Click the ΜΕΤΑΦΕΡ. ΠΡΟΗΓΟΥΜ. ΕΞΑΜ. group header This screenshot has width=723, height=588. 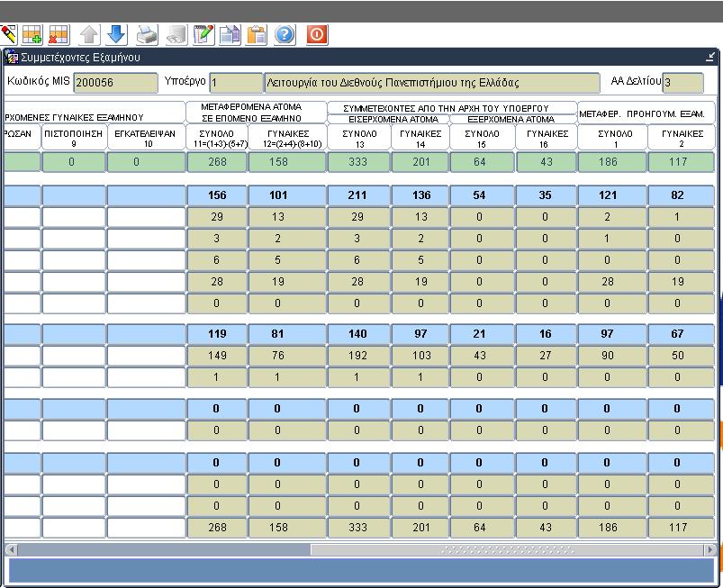click(x=646, y=113)
